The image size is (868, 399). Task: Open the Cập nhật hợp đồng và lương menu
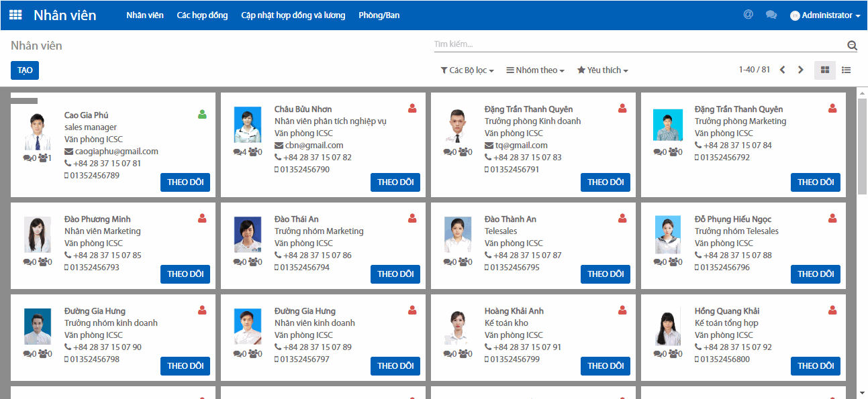(293, 15)
